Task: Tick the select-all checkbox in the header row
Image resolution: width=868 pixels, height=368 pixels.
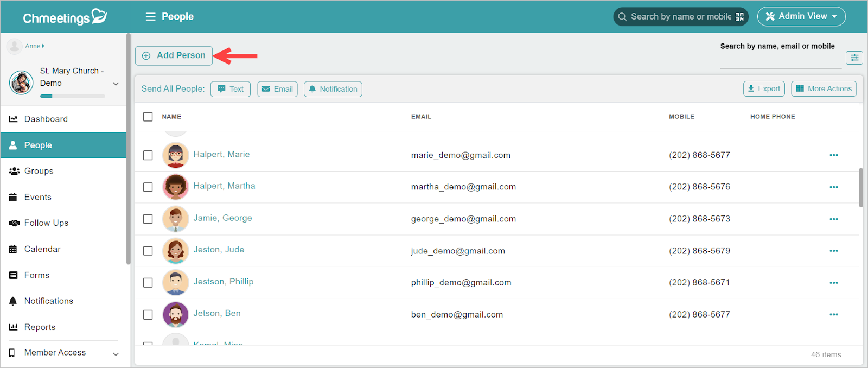Action: pos(148,117)
